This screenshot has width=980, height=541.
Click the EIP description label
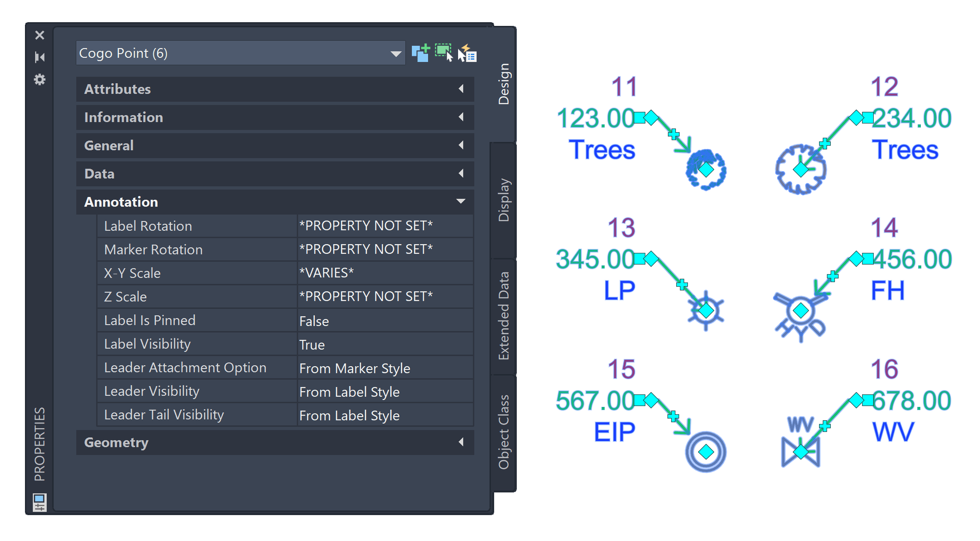(x=615, y=432)
